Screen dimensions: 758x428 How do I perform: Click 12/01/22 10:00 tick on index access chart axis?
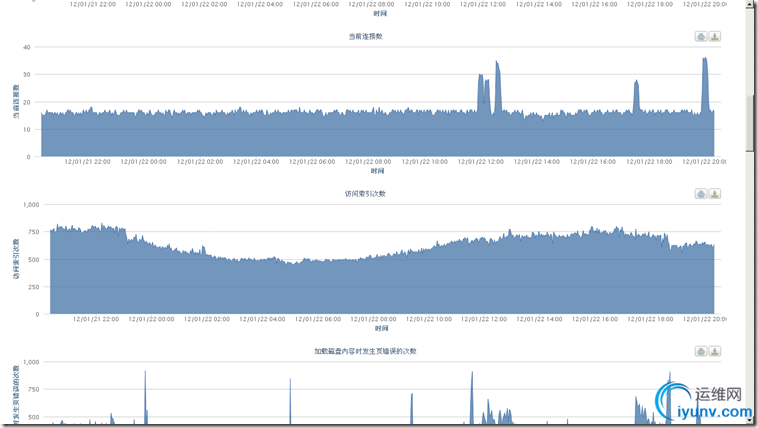429,319
